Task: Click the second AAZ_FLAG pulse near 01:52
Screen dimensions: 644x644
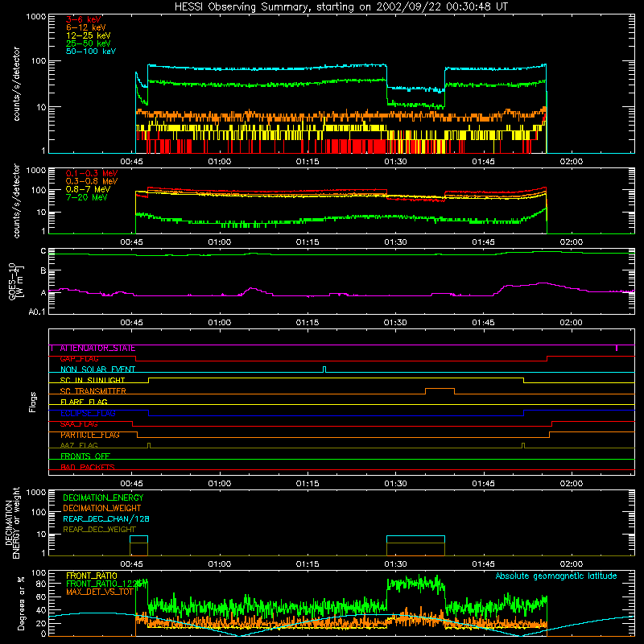Action: pyautogui.click(x=522, y=445)
